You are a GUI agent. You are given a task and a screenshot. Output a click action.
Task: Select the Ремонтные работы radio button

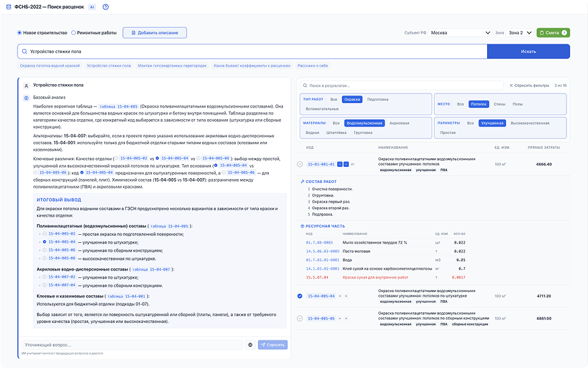pos(73,33)
